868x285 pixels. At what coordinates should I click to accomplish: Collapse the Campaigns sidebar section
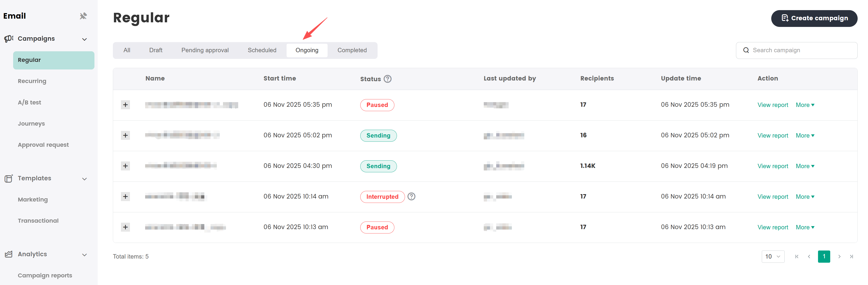click(x=85, y=39)
